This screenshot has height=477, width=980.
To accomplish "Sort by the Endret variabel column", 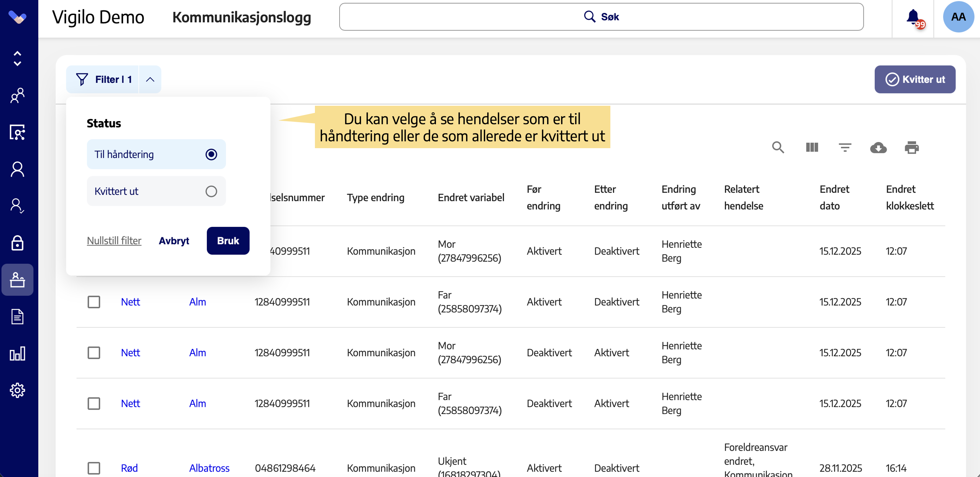I will (471, 197).
